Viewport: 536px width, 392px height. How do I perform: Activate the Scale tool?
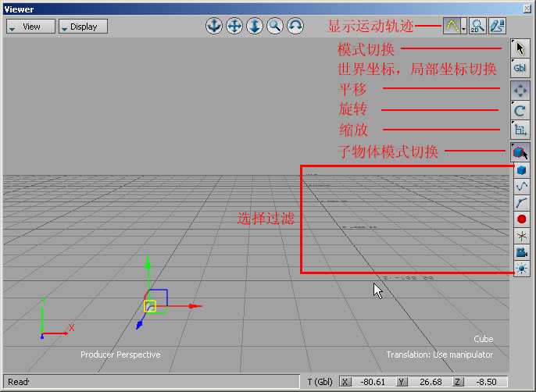520,130
